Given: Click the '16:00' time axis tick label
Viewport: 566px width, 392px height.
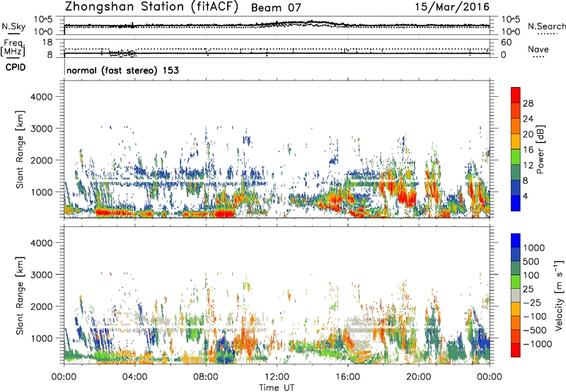Looking at the screenshot, I should click(348, 377).
